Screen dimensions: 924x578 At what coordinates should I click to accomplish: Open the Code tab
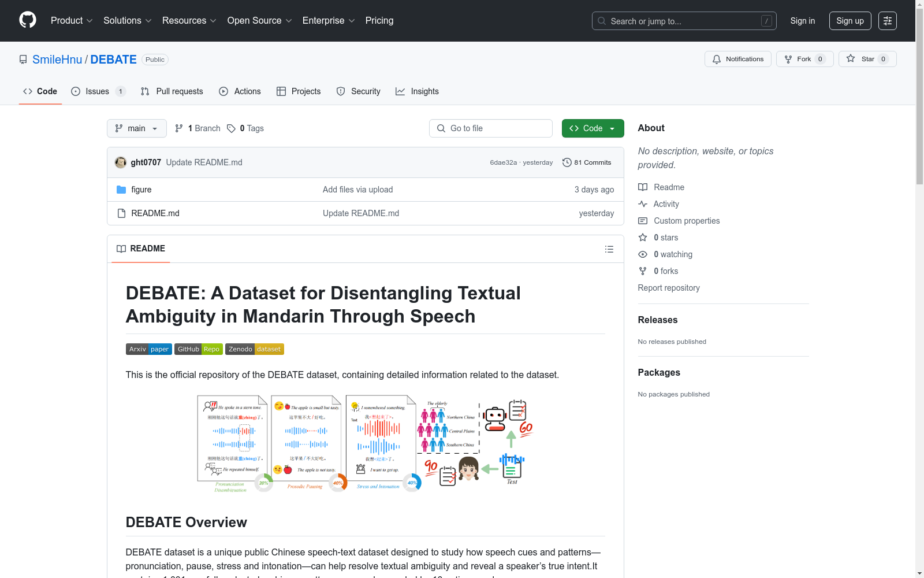point(40,91)
